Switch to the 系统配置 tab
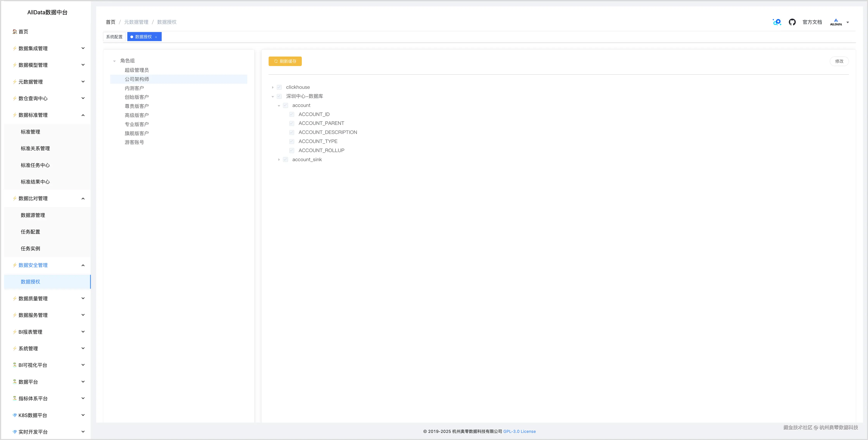Image resolution: width=868 pixels, height=440 pixels. tap(114, 37)
